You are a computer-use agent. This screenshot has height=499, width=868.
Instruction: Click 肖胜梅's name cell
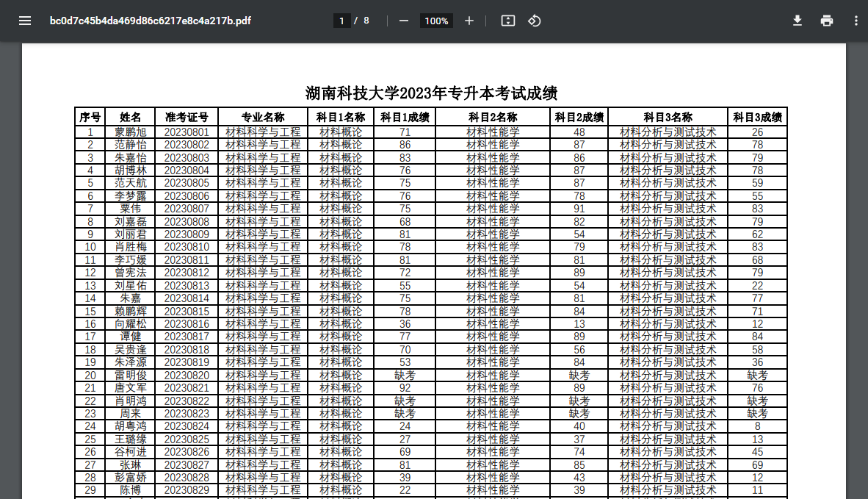(x=130, y=247)
